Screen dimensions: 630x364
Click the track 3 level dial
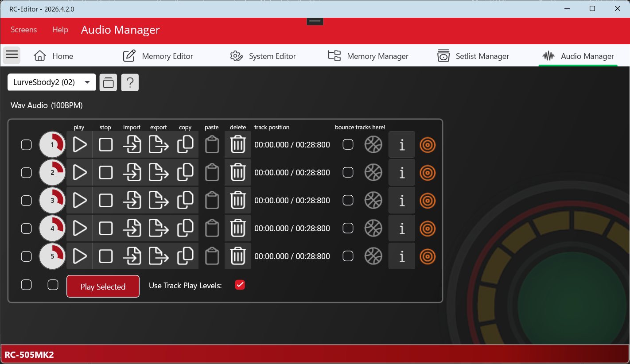(x=52, y=200)
